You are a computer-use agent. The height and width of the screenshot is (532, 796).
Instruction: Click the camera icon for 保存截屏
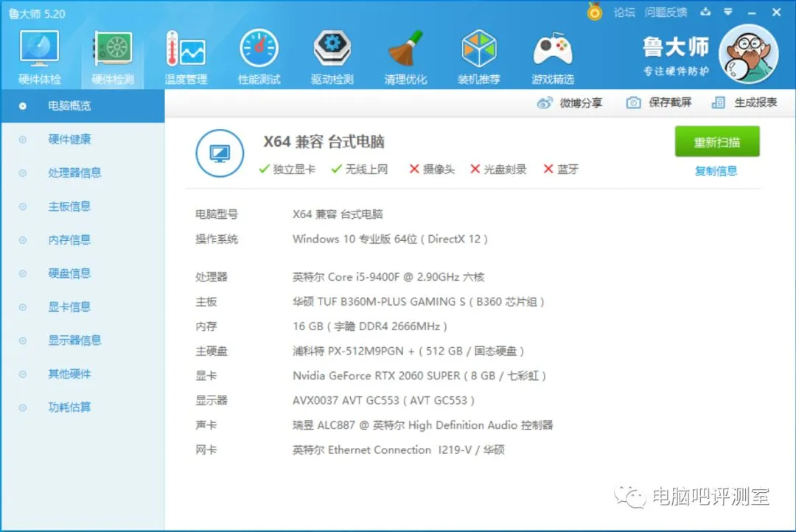click(x=633, y=102)
